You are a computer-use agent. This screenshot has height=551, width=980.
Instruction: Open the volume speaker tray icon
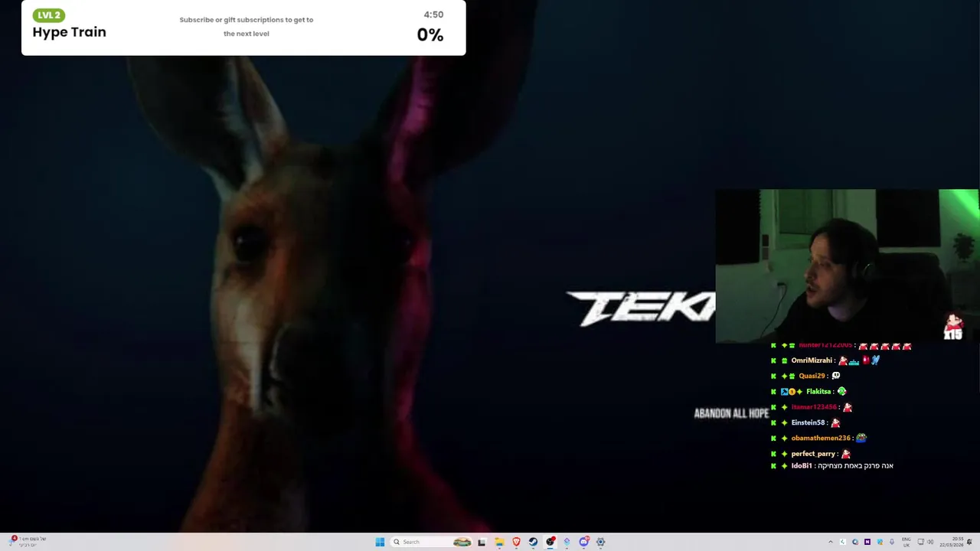(931, 542)
